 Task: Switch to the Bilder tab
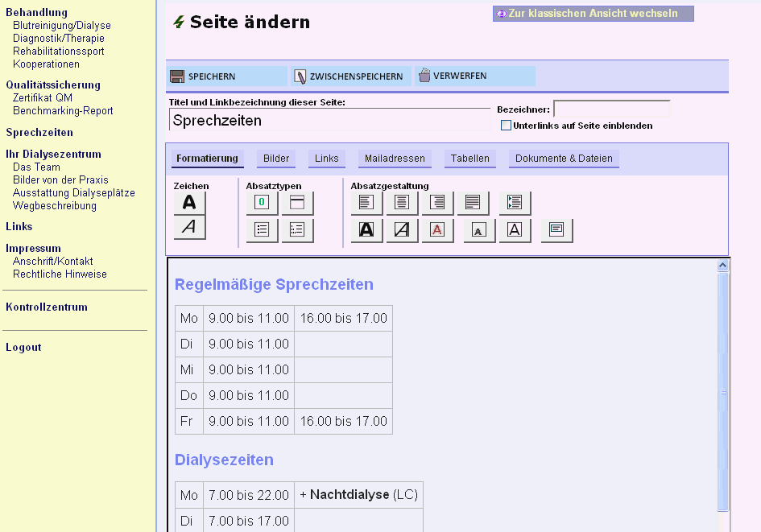click(276, 159)
